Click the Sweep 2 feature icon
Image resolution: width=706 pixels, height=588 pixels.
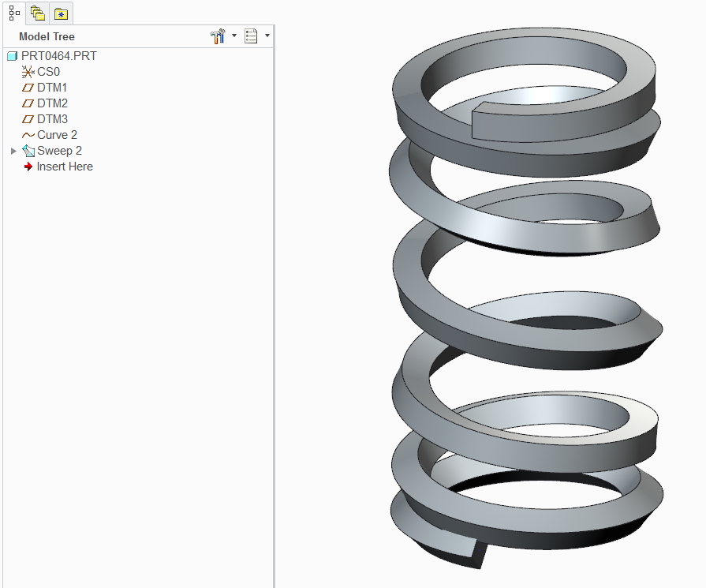point(28,151)
